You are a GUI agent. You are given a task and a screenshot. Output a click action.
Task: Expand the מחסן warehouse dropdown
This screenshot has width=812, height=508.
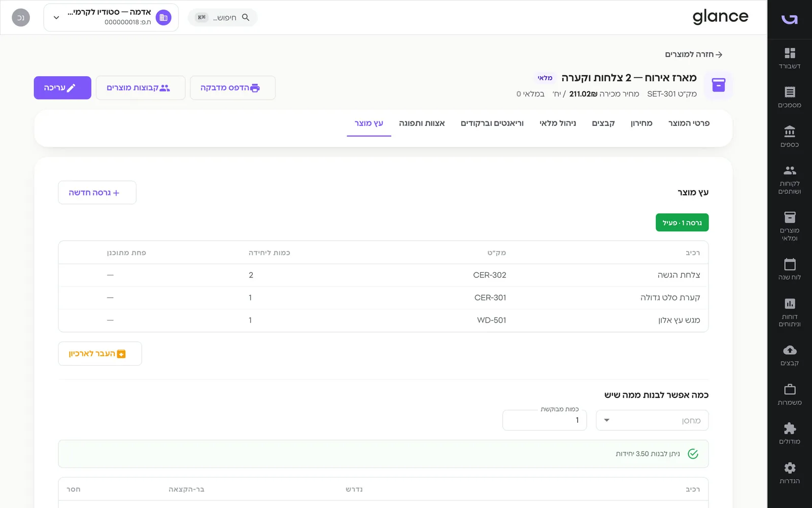[652, 421]
